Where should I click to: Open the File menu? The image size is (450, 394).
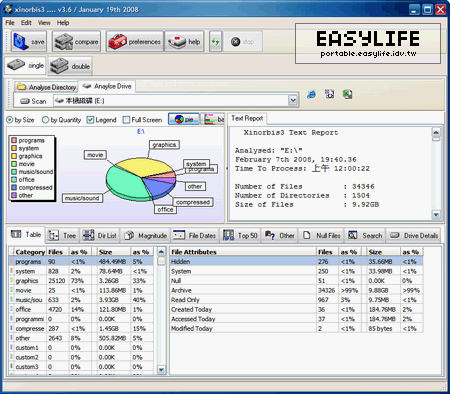[x=10, y=23]
